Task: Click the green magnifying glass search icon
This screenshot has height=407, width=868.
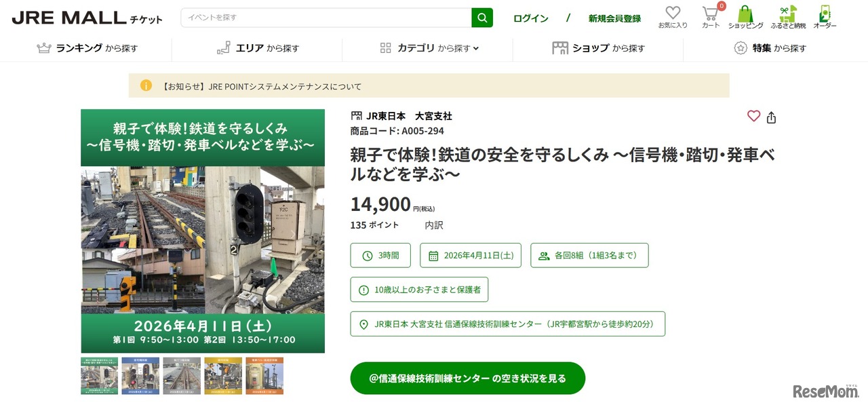Action: click(482, 17)
